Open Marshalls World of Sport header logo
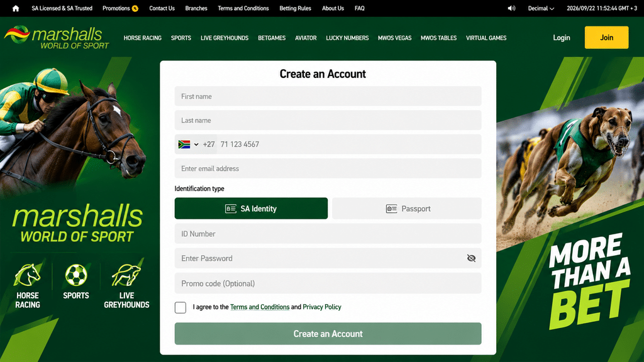The height and width of the screenshot is (362, 644). pos(57,37)
